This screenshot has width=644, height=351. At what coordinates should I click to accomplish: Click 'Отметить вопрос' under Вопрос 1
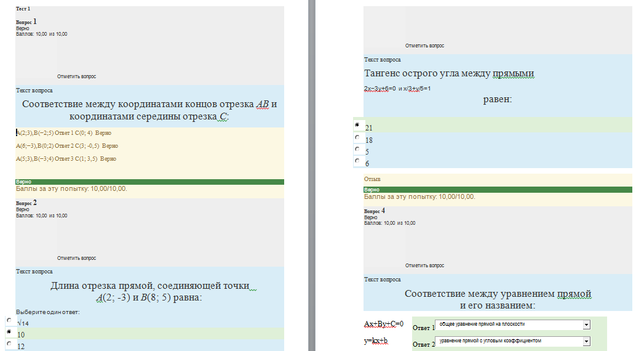76,76
